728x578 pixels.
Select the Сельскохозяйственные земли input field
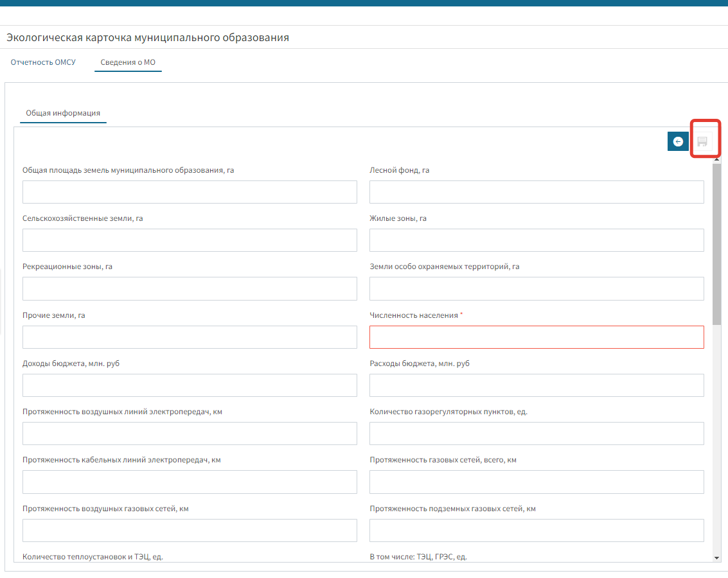(x=190, y=240)
